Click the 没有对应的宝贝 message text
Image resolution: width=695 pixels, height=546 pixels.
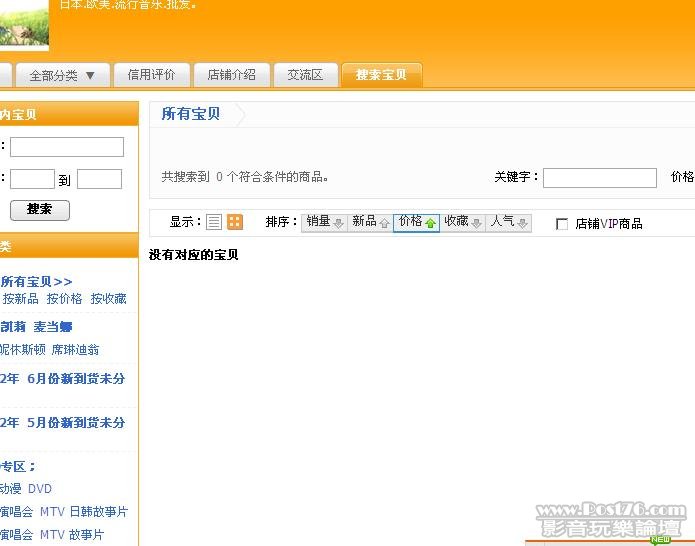click(x=194, y=255)
